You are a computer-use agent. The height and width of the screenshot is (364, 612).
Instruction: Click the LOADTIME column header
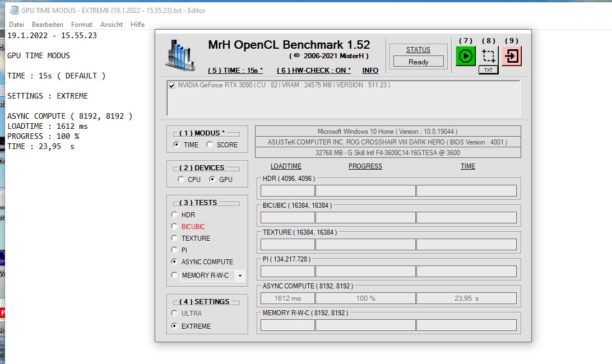(286, 166)
